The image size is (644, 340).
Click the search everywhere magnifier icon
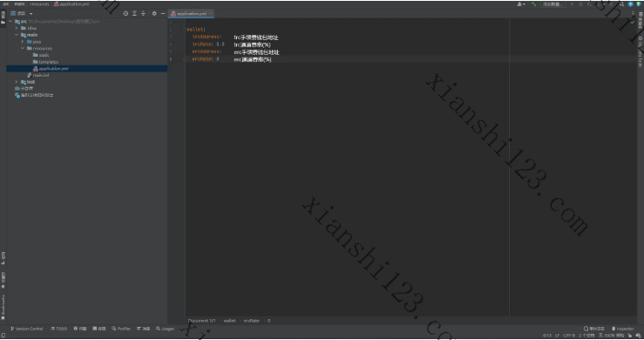pyautogui.click(x=622, y=4)
